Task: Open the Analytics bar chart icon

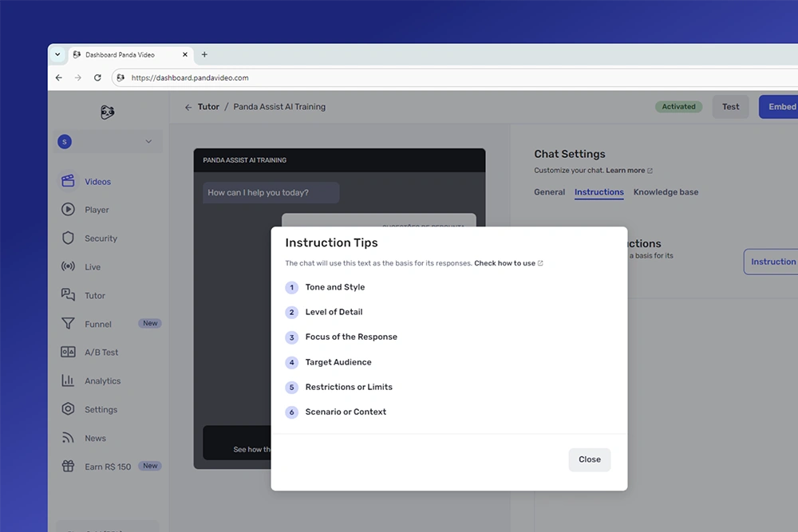Action: point(68,380)
